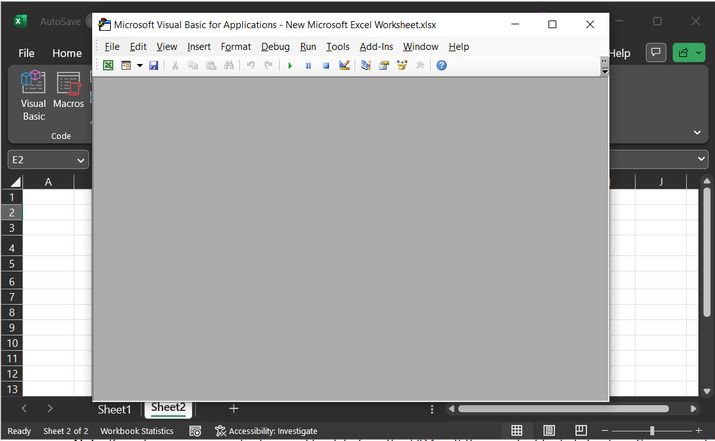Switch to the Sheet1 tab

pyautogui.click(x=114, y=410)
